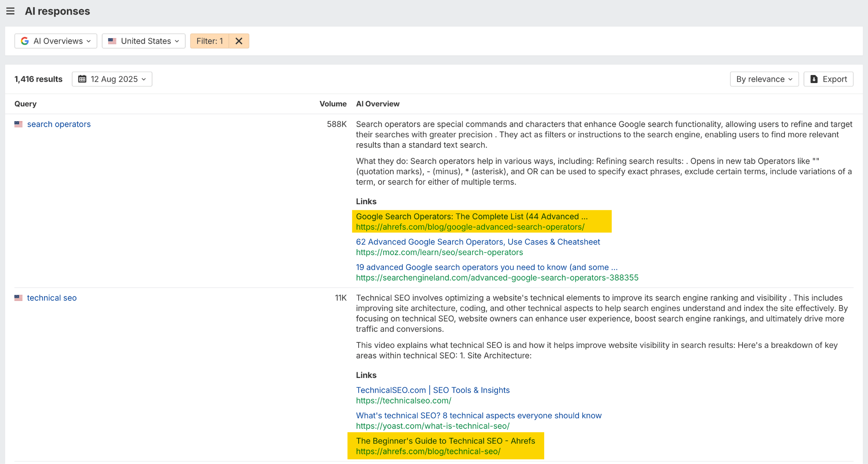
Task: Click the Google logo in the AI Overviews selector
Action: pyautogui.click(x=25, y=41)
